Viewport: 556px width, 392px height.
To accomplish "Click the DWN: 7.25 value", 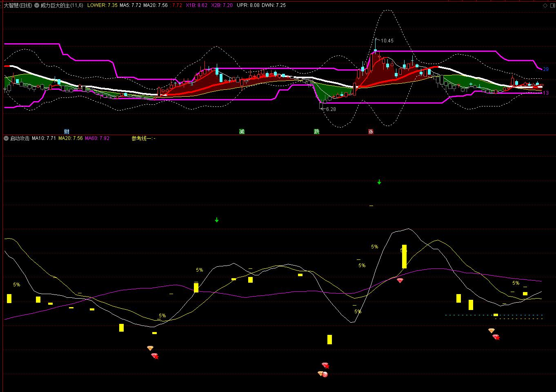I will (x=274, y=5).
